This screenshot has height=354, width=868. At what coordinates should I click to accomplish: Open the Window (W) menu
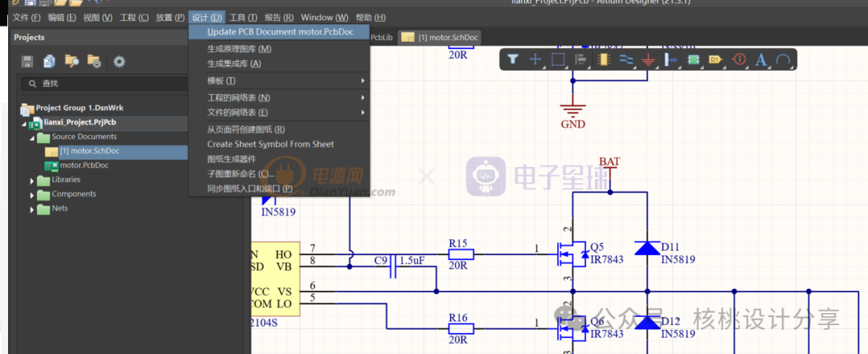click(x=325, y=17)
